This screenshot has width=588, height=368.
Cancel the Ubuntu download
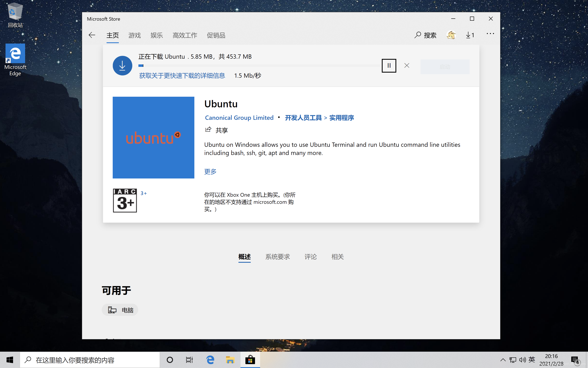tap(407, 65)
